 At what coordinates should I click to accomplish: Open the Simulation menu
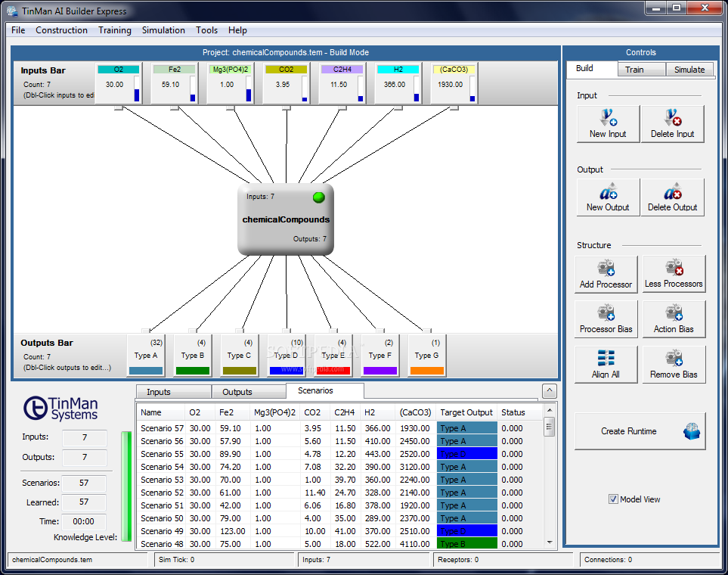[x=163, y=30]
